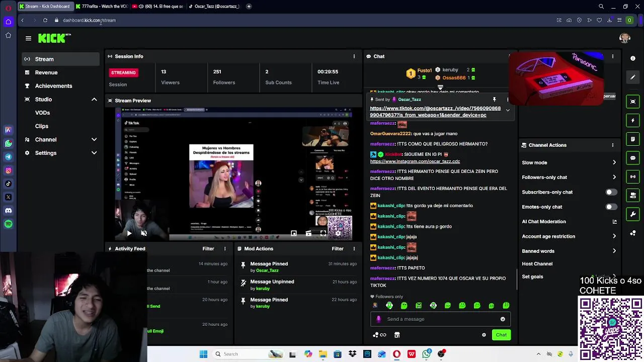
Task: Reload the page in browser toolbar
Action: 45,20
